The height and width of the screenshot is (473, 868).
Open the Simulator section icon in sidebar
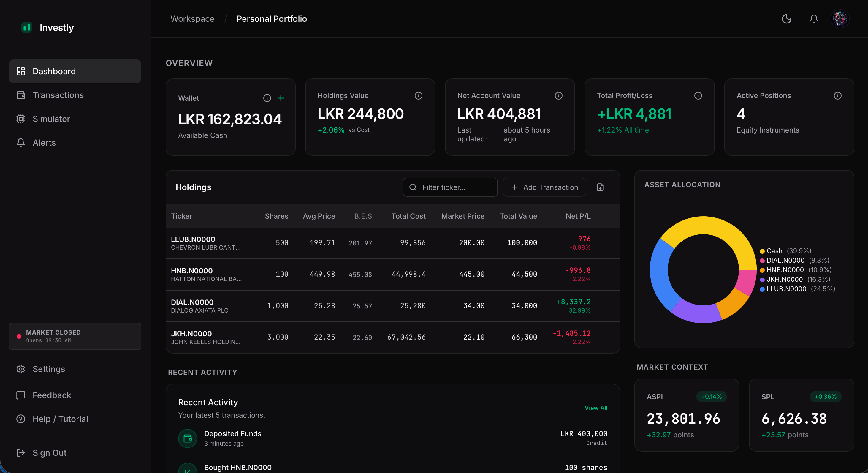(21, 119)
